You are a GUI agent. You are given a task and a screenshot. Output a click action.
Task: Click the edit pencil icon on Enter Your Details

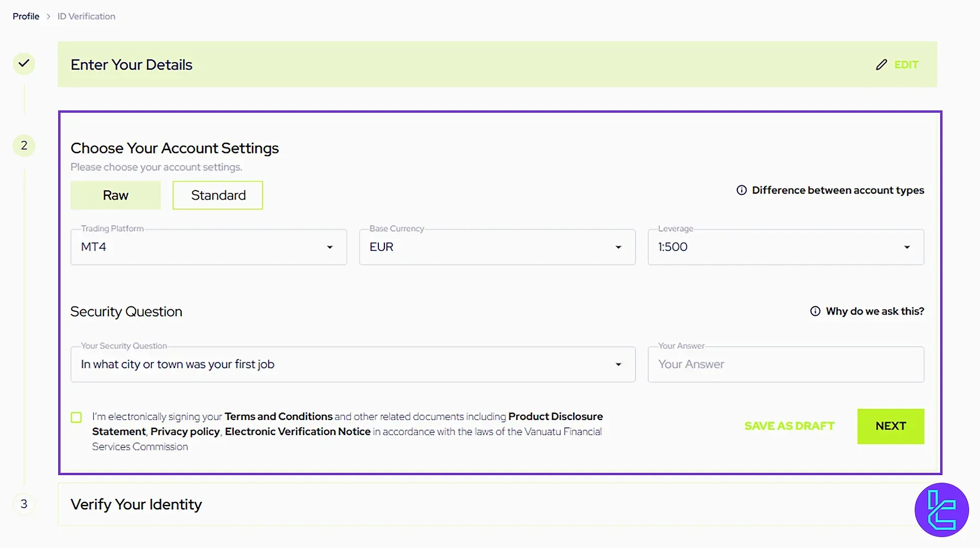pyautogui.click(x=881, y=64)
